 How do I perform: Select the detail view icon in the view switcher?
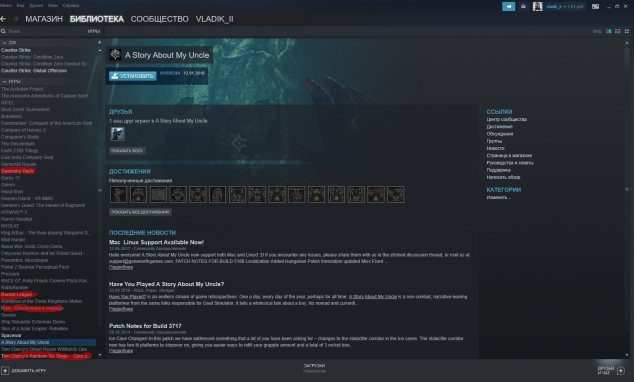pos(608,31)
